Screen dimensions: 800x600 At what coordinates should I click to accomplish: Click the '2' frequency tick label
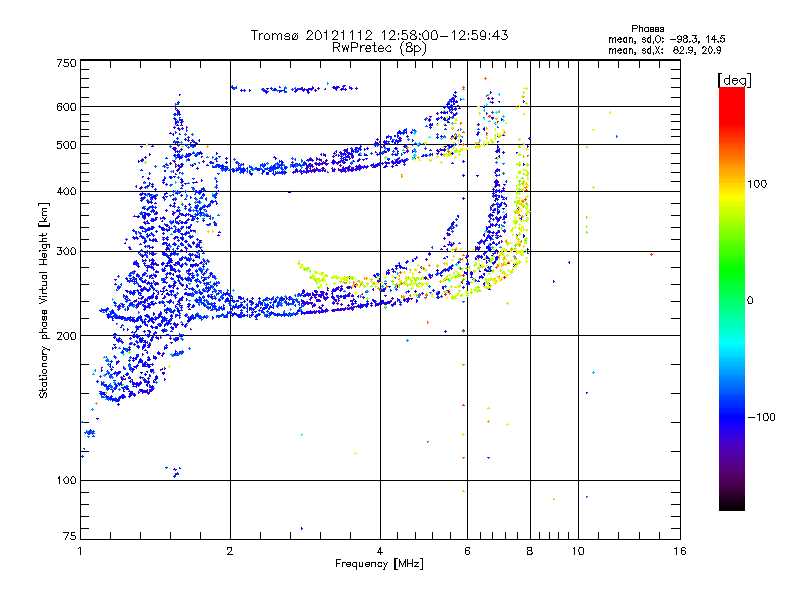230,551
